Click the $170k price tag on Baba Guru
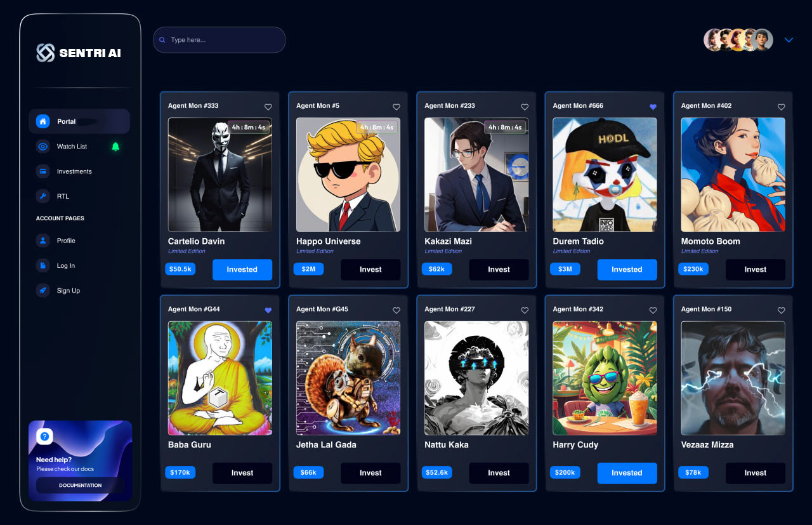 [180, 472]
